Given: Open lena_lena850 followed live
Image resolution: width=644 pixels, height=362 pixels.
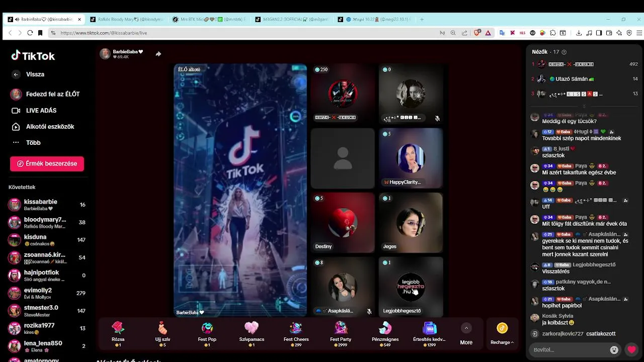Looking at the screenshot, I should point(47,346).
